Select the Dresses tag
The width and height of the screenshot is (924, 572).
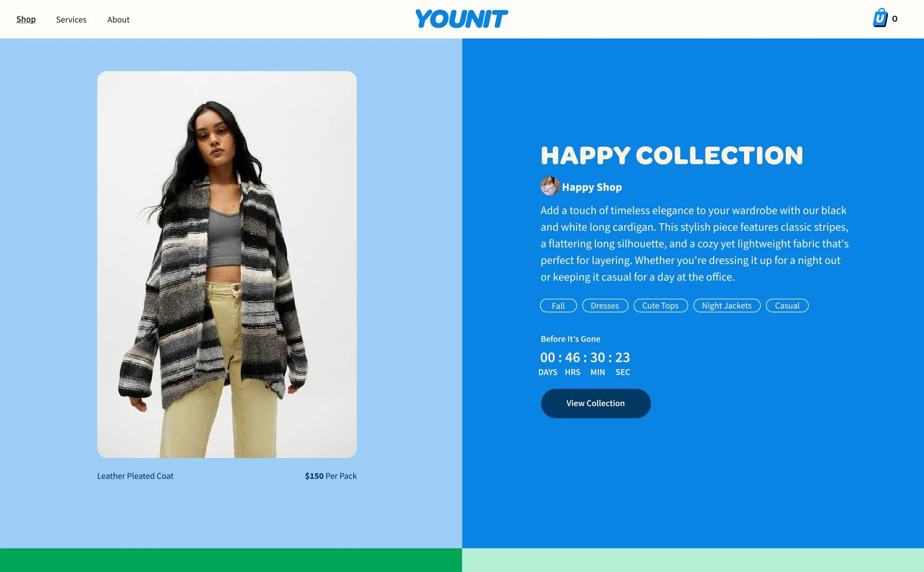tap(605, 305)
